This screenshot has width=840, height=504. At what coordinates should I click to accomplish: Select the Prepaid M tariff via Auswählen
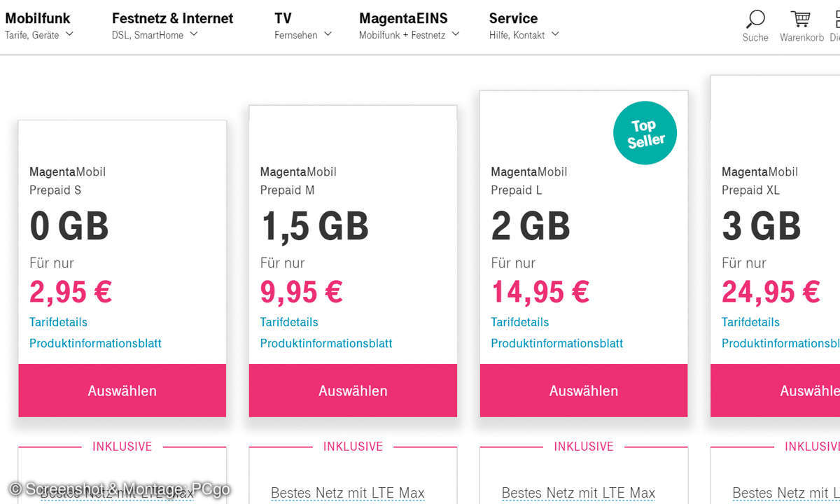[353, 391]
